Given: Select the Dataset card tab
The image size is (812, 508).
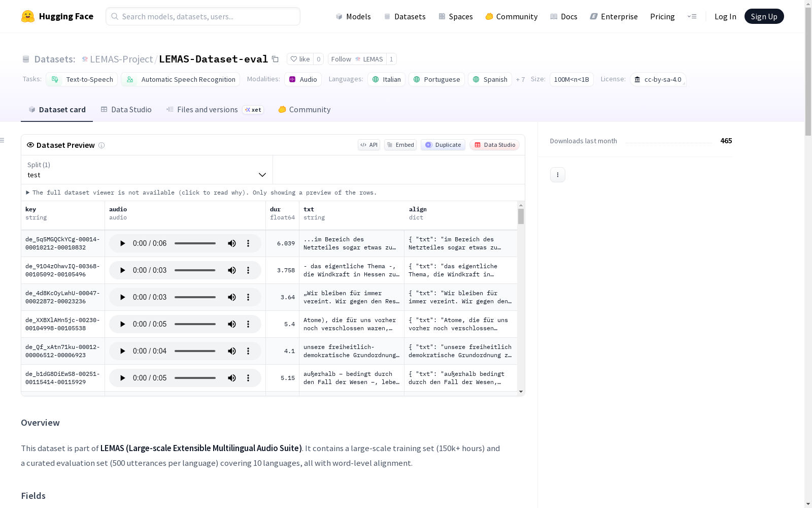Looking at the screenshot, I should pos(57,109).
